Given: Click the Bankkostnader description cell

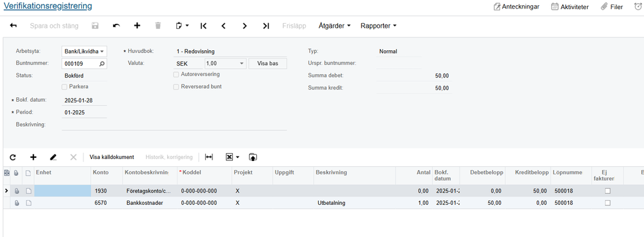Looking at the screenshot, I should point(150,203).
